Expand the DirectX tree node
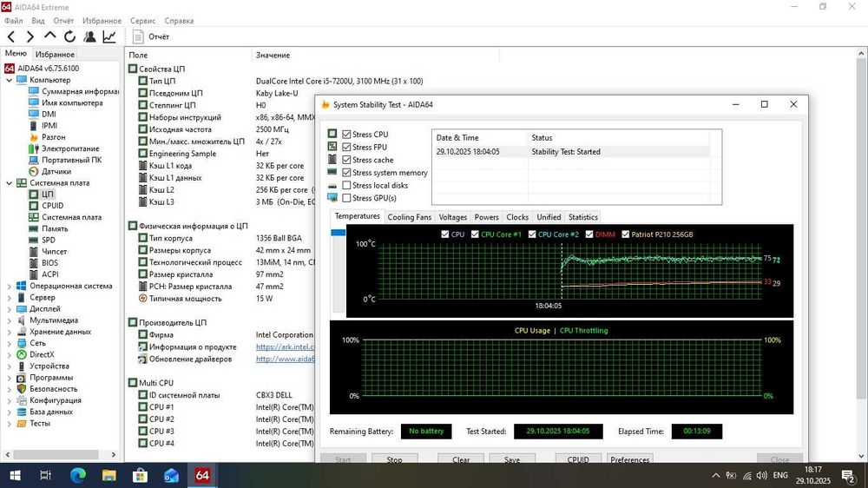The image size is (868, 488). pos(10,354)
